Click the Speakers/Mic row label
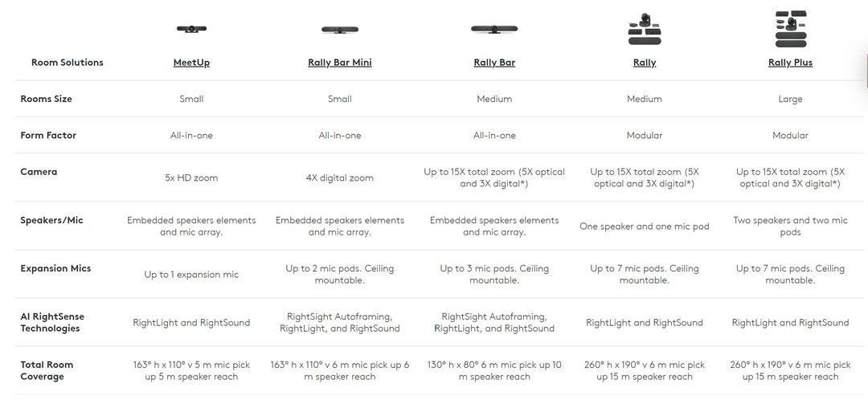This screenshot has width=868, height=404. [x=51, y=220]
